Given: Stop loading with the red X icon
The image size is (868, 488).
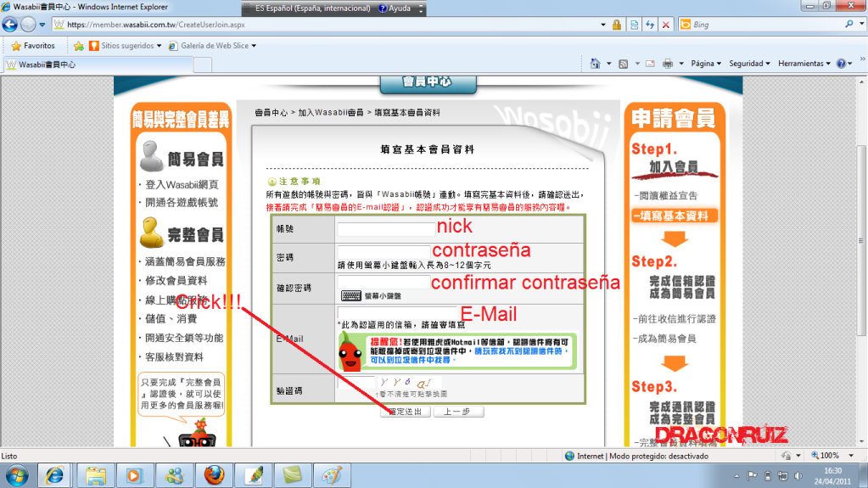Looking at the screenshot, I should pos(666,25).
